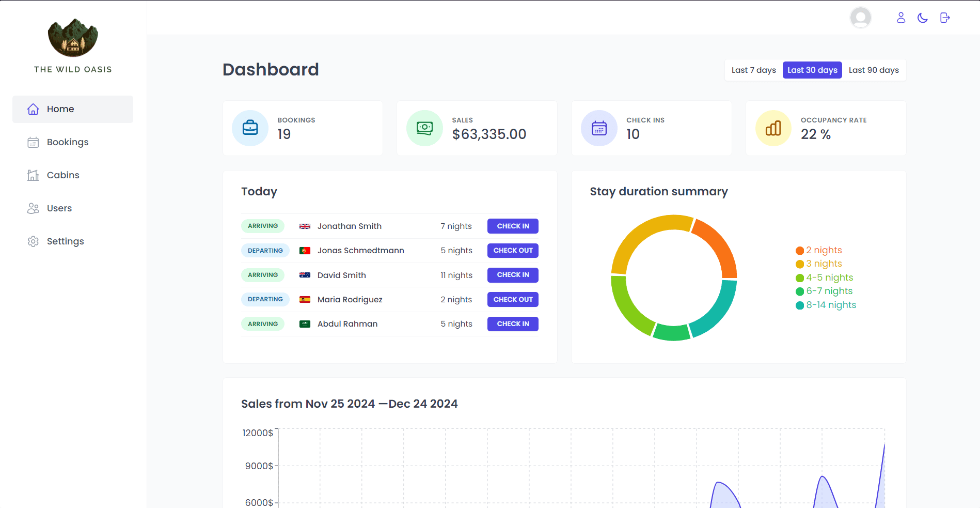This screenshot has width=980, height=508.
Task: Open the Cabins page from sidebar
Action: 63,175
